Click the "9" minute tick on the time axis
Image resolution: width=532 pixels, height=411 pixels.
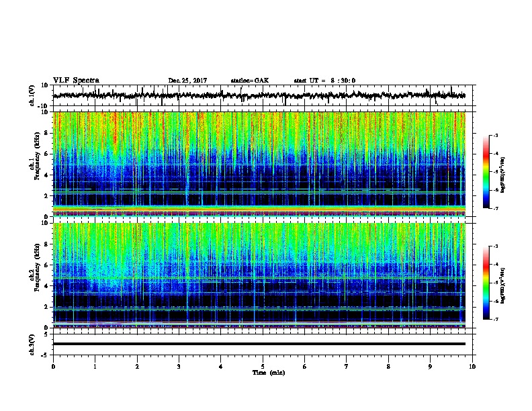pyautogui.click(x=430, y=367)
